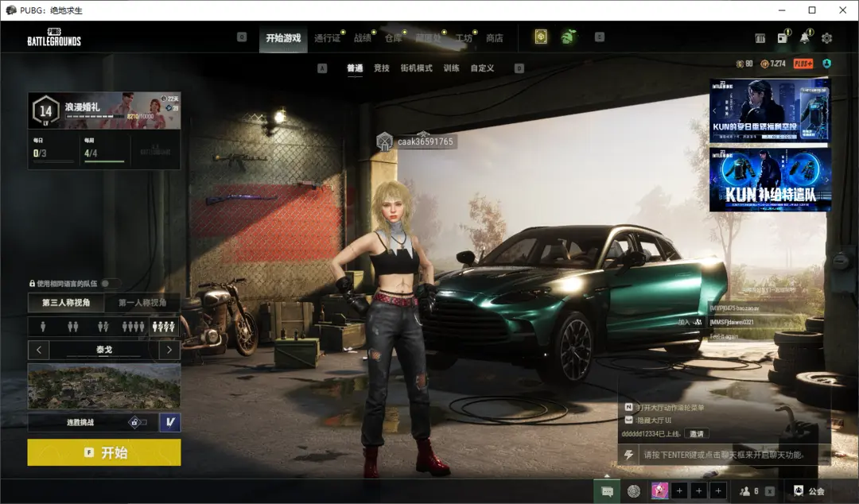859x504 pixels.
Task: Click PUBG BATTLEGROUNDS logo
Action: [x=54, y=37]
